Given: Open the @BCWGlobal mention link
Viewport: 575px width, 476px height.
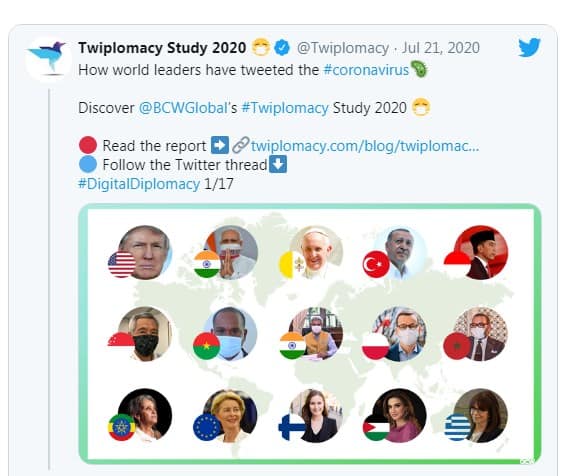Looking at the screenshot, I should tap(183, 108).
